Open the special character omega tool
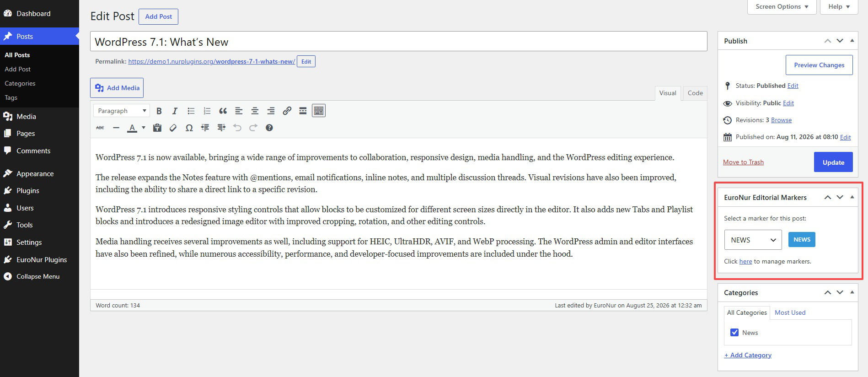868x377 pixels. 189,128
